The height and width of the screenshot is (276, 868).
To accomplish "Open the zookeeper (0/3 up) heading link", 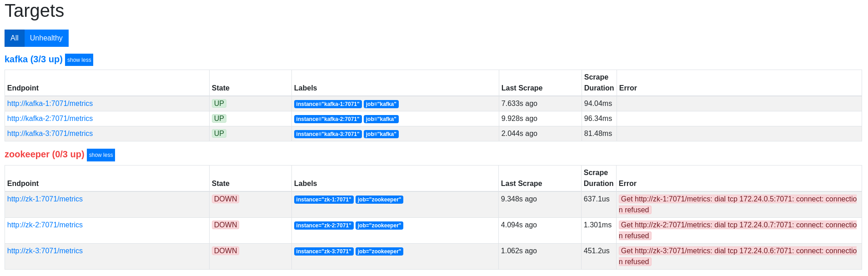I will (45, 154).
